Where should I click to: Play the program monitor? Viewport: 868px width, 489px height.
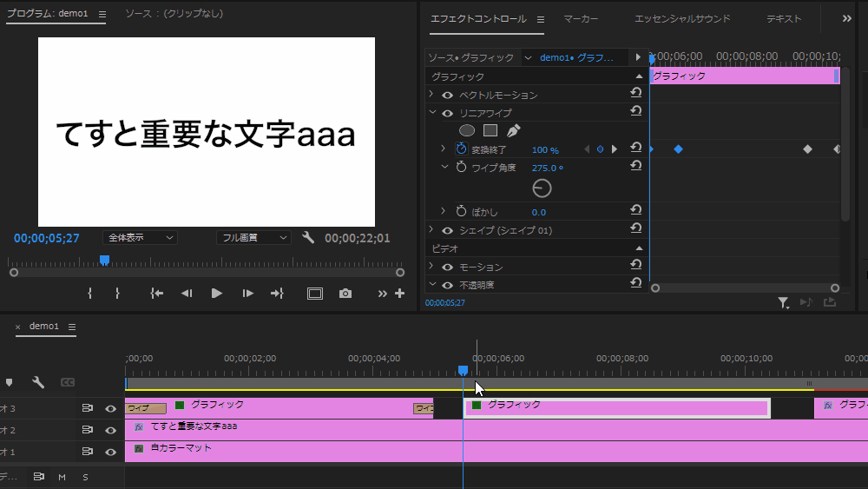(x=216, y=294)
